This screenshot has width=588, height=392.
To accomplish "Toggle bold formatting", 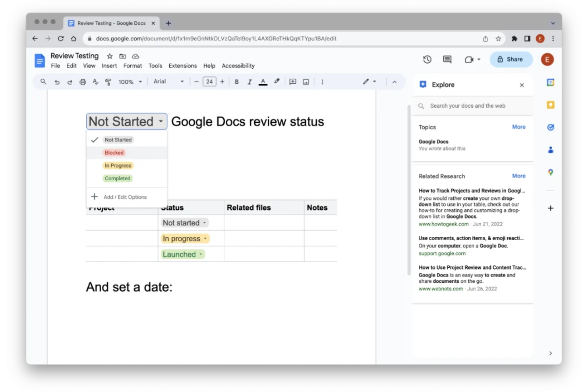I will point(237,82).
